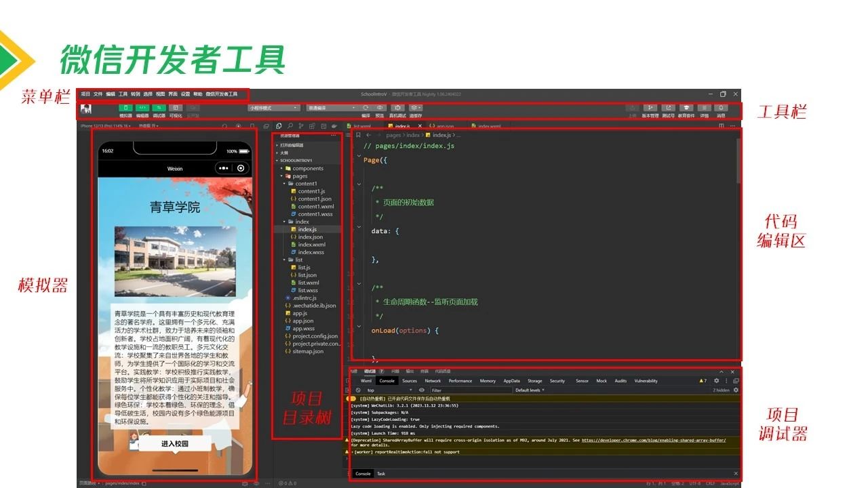868x488 pixels.
Task: Toggle the 模拟器 simulator panel button
Action: [126, 108]
